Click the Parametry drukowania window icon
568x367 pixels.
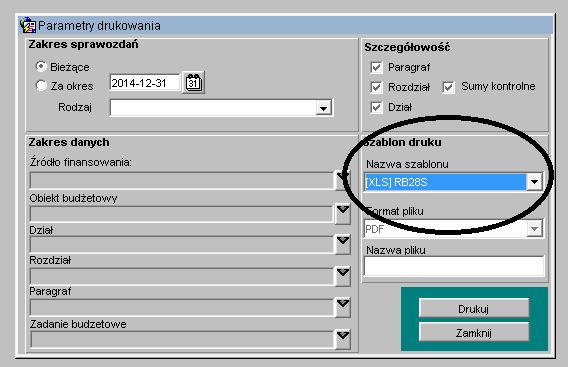point(28,25)
